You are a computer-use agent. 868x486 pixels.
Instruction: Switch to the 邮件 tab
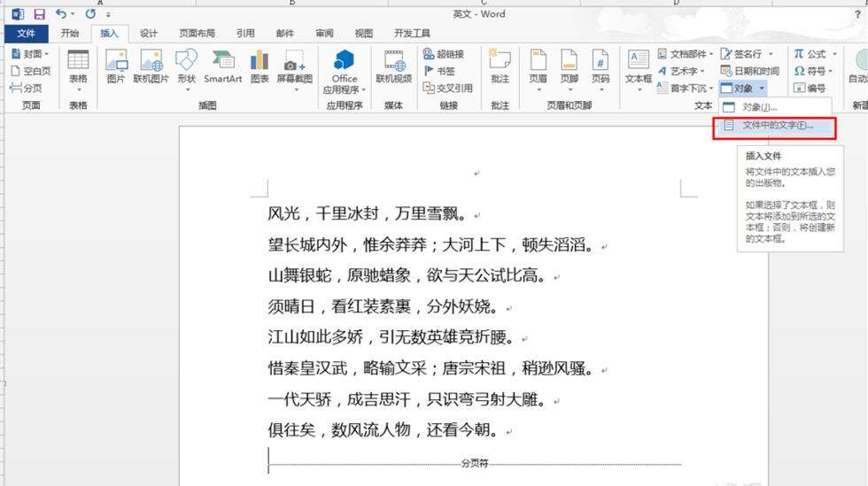[285, 34]
